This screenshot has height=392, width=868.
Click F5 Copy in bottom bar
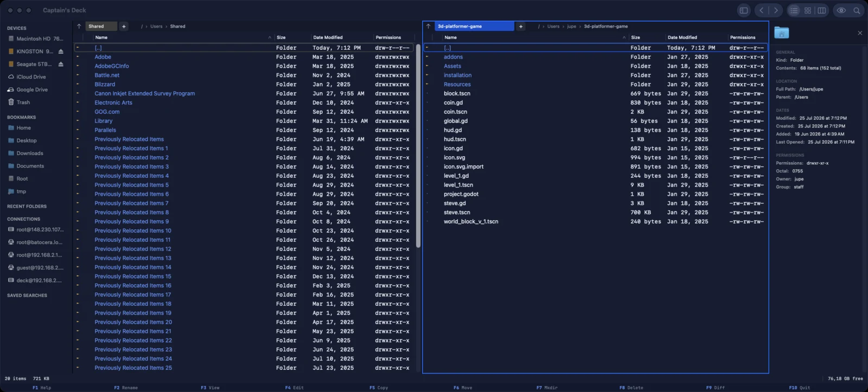coord(379,388)
